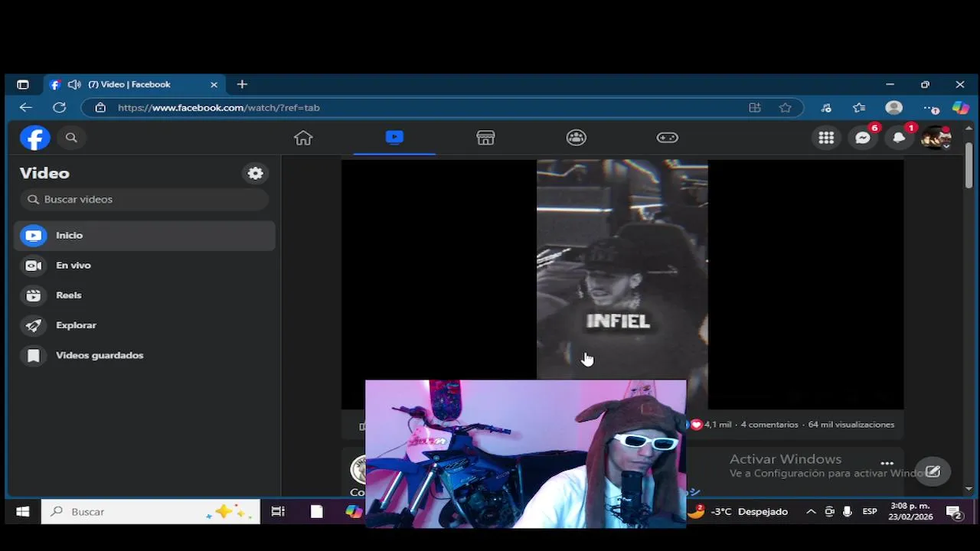Viewport: 980px width, 551px height.
Task: Show hidden system tray icons
Action: point(811,511)
